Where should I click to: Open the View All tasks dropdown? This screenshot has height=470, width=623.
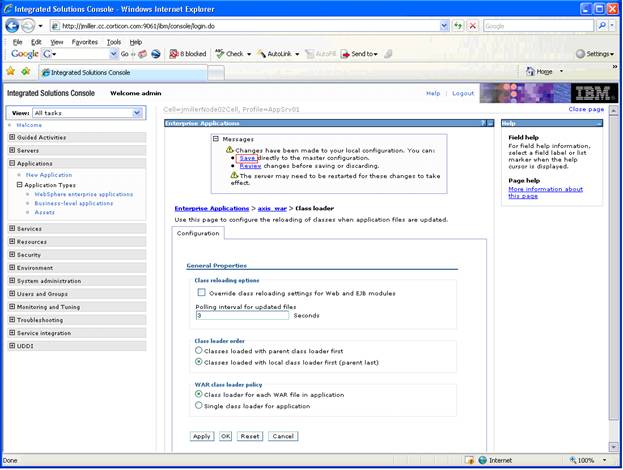click(x=88, y=113)
